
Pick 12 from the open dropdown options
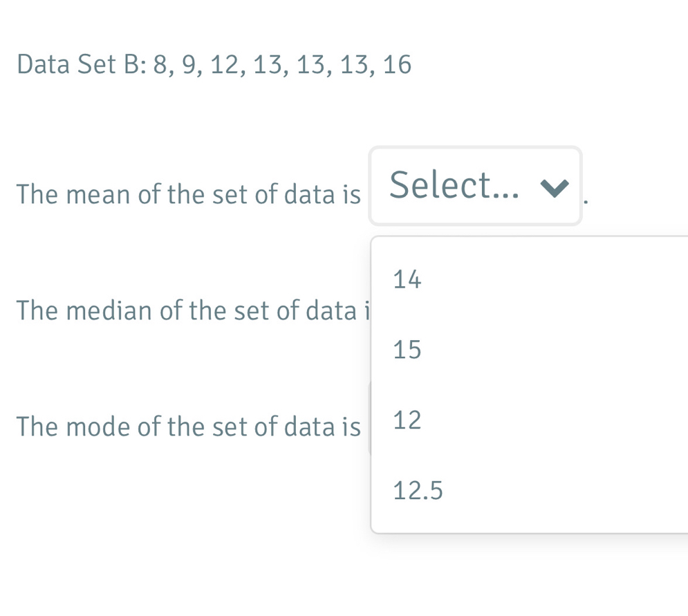click(407, 420)
